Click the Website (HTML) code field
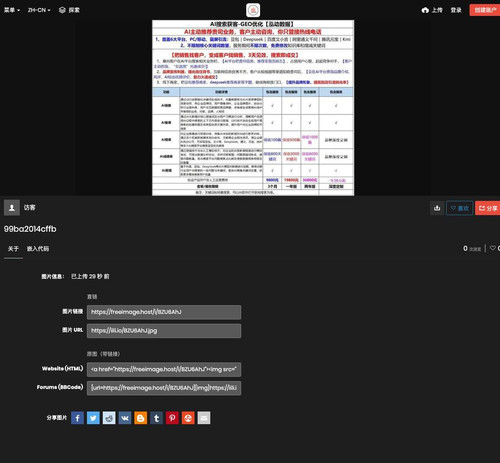 tap(164, 369)
